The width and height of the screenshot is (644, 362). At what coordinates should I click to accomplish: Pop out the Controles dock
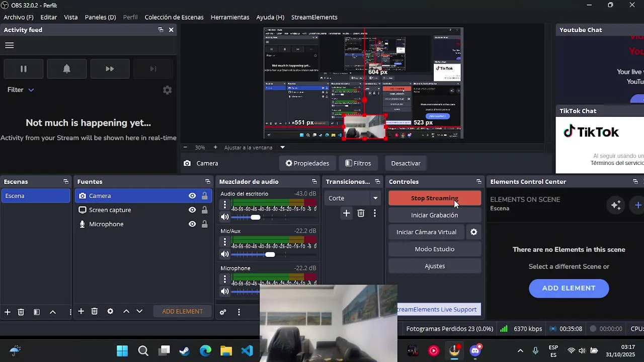478,182
